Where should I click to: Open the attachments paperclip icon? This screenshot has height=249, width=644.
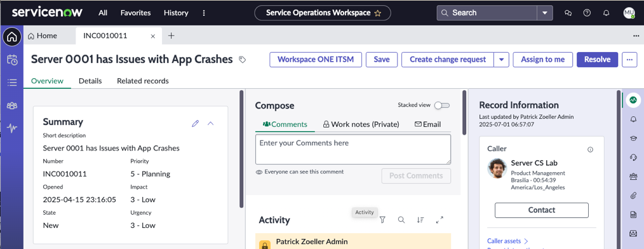[633, 195]
